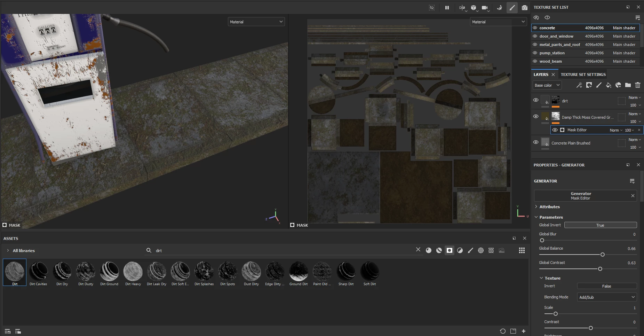Pause rendering with the pause icon
The height and width of the screenshot is (336, 644).
pos(447,8)
